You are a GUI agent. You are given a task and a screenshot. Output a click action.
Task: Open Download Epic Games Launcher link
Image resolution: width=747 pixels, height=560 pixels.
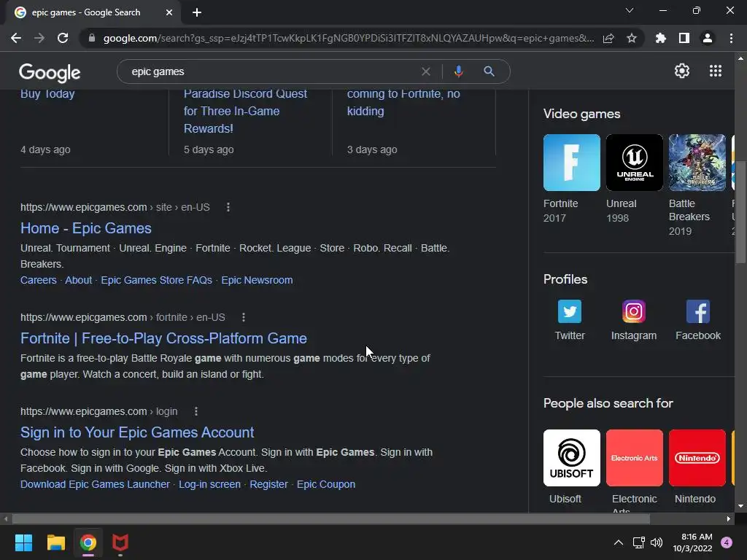pos(95,484)
